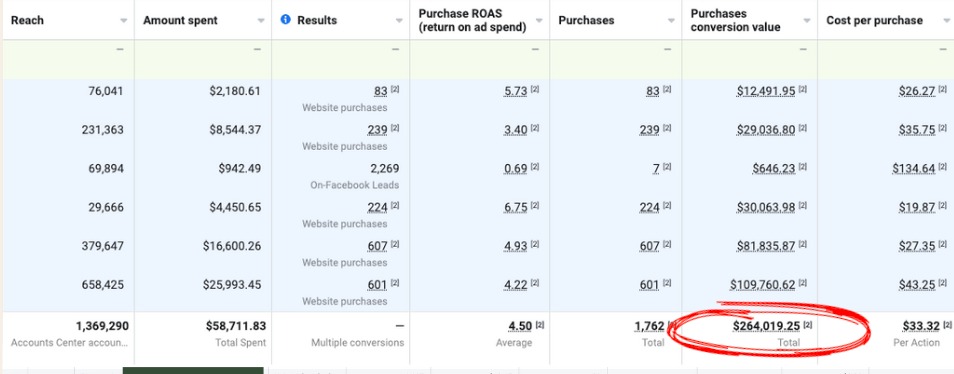Image resolution: width=954 pixels, height=374 pixels.
Task: Open the Reach column dropdown arrow
Action: coord(124,21)
